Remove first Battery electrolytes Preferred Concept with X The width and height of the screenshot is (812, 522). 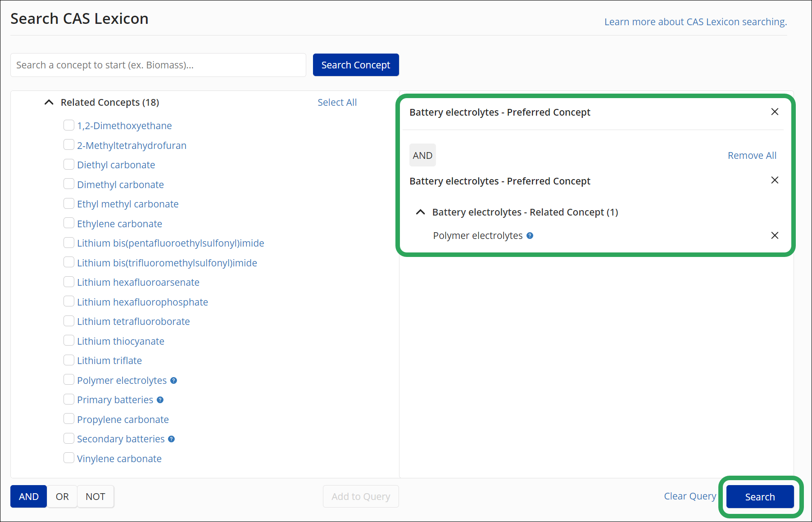tap(775, 112)
